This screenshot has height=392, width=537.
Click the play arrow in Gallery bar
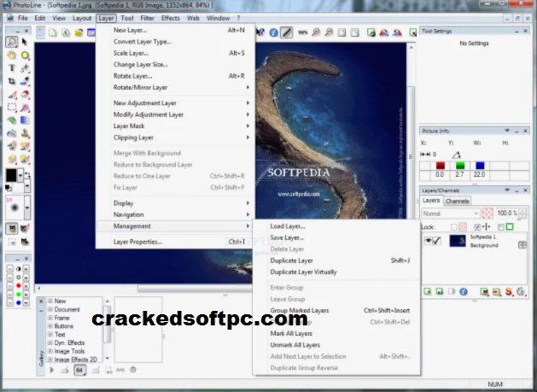click(52, 370)
